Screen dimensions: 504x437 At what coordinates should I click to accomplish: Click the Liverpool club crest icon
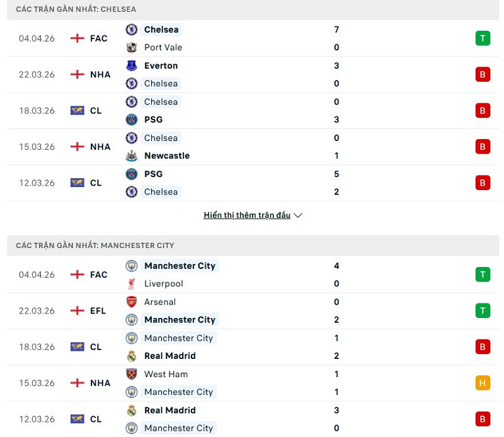pos(132,283)
